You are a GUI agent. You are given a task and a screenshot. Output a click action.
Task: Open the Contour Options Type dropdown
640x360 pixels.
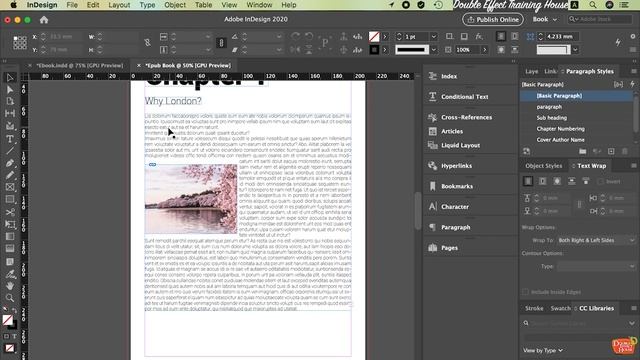pyautogui.click(x=596, y=267)
